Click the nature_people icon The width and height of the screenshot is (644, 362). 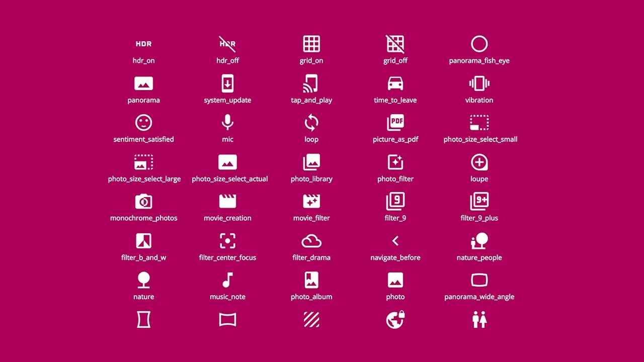[x=479, y=241]
